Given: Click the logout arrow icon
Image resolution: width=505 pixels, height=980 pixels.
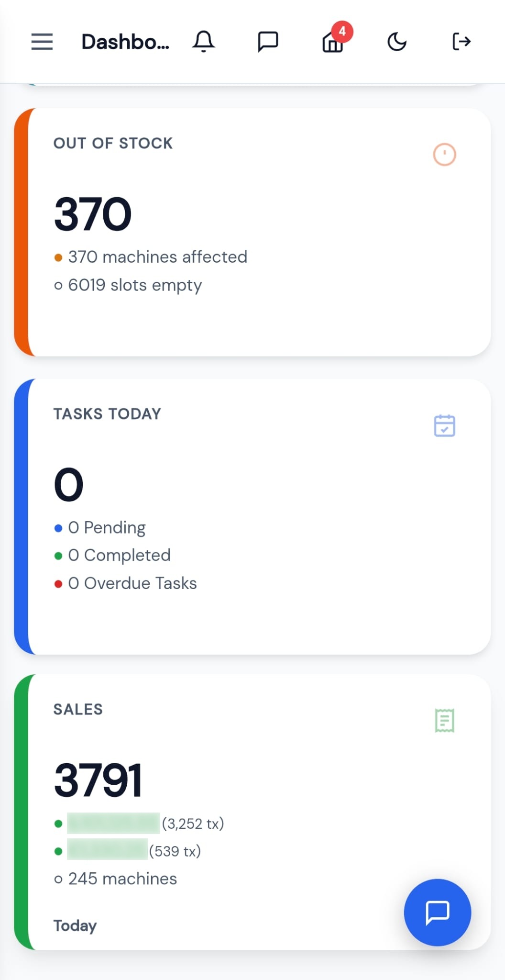Looking at the screenshot, I should pos(461,42).
